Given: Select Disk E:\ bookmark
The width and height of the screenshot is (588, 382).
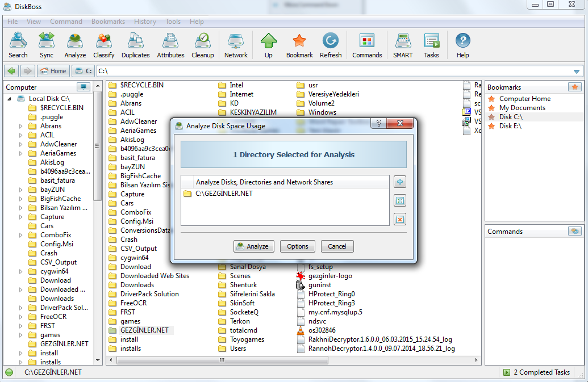Looking at the screenshot, I should click(x=510, y=126).
